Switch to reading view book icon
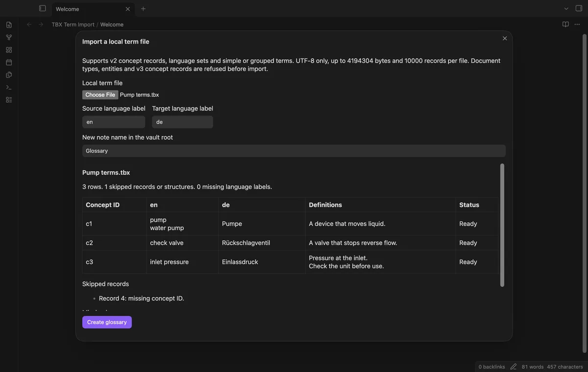The height and width of the screenshot is (372, 588). tap(565, 24)
